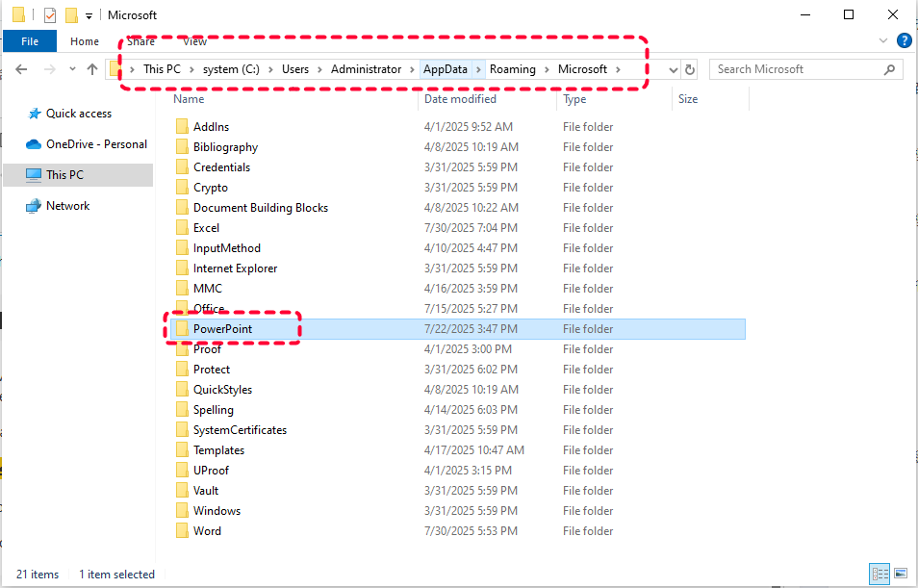The height and width of the screenshot is (588, 918).
Task: Select the Bibliography folder icon
Action: point(182,147)
